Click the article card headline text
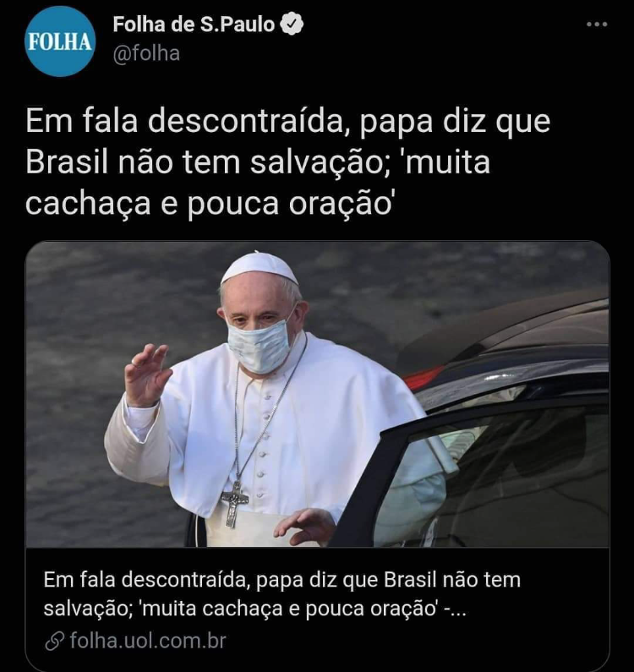The width and height of the screenshot is (634, 672). [x=282, y=594]
